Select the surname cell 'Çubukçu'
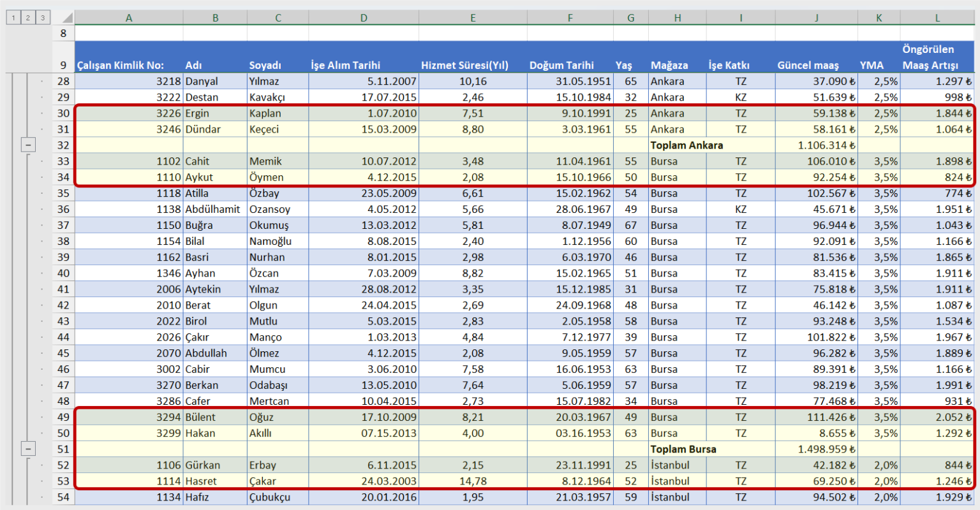980x510 pixels. pyautogui.click(x=278, y=497)
